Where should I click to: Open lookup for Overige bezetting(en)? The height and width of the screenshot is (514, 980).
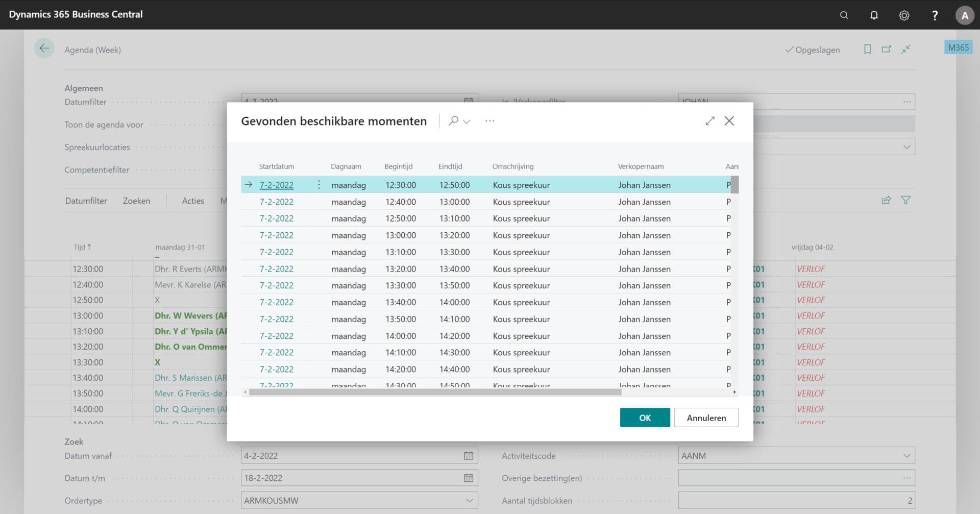tap(906, 478)
